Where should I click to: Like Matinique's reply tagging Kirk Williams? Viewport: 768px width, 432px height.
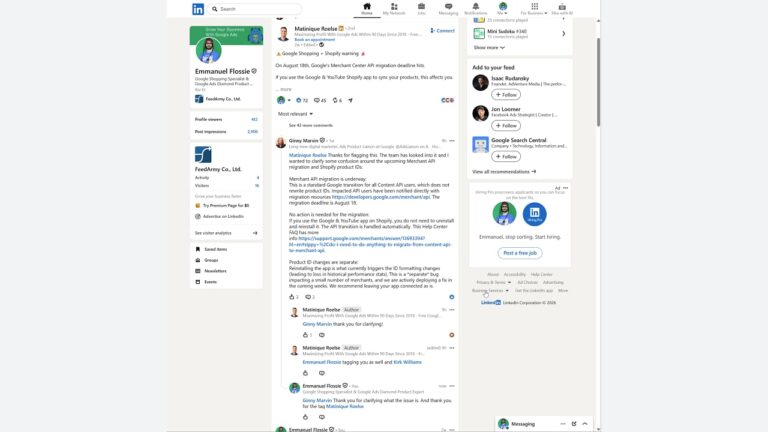click(305, 373)
